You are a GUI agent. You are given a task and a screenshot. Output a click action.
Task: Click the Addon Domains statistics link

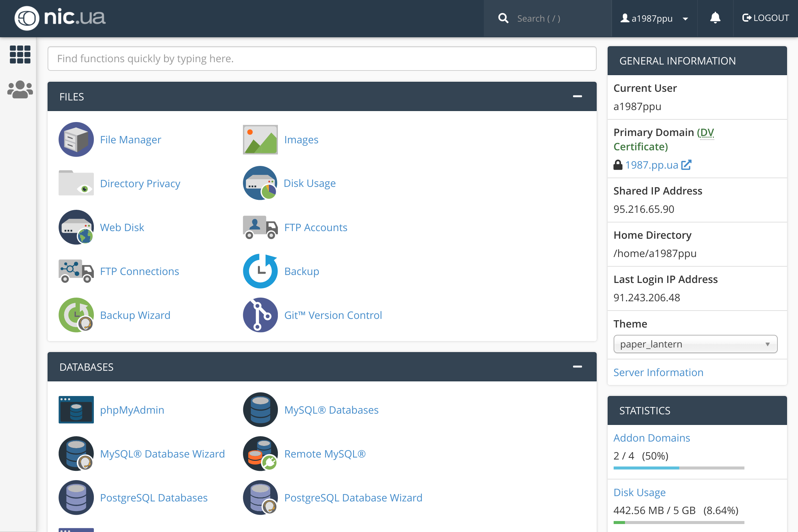point(651,438)
